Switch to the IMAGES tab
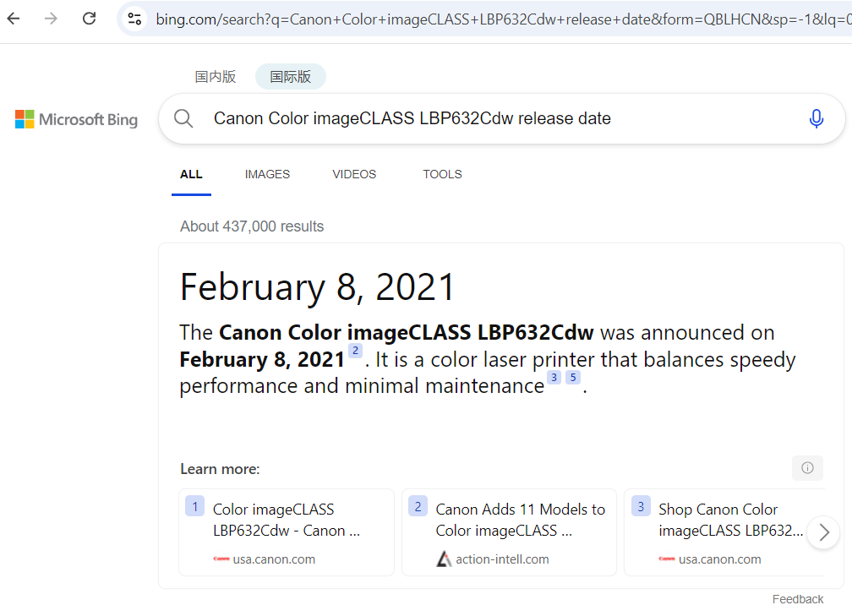The width and height of the screenshot is (852, 616). tap(267, 174)
